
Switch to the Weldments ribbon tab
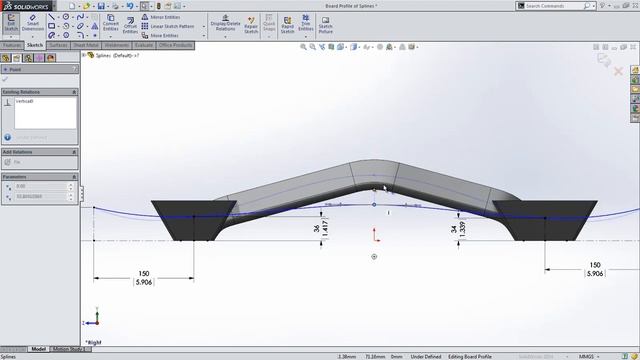(117, 45)
